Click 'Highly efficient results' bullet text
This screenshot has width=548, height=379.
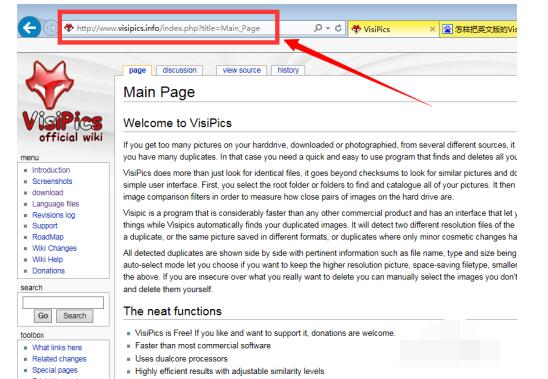[x=230, y=371]
